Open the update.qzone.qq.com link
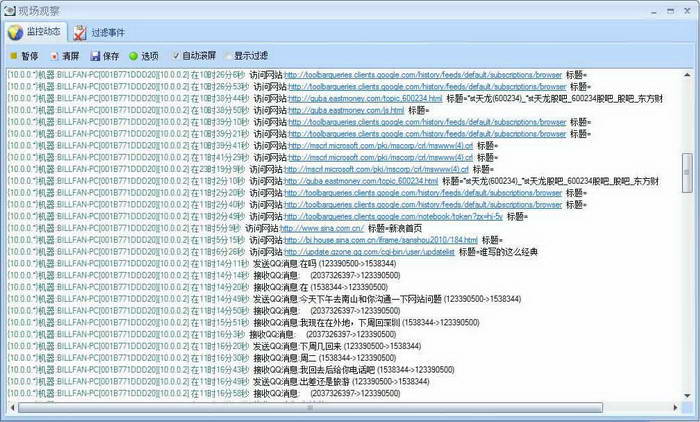Screen dimensions: 700x422 tap(369, 252)
